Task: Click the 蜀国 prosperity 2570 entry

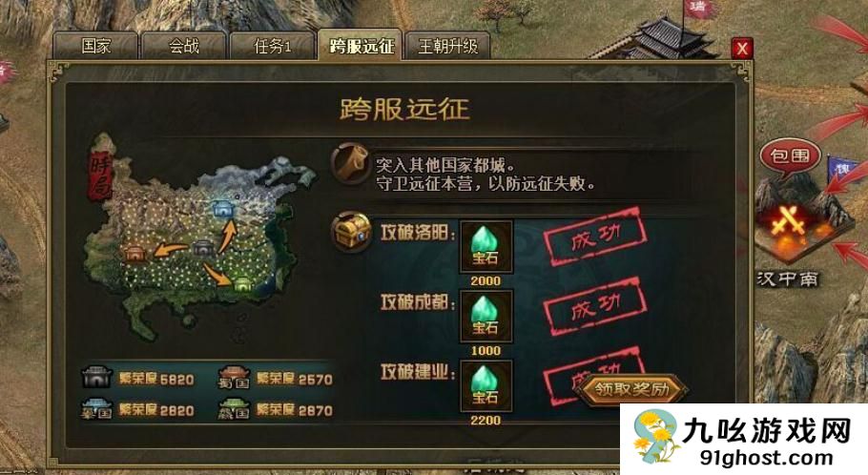Action: (277, 379)
